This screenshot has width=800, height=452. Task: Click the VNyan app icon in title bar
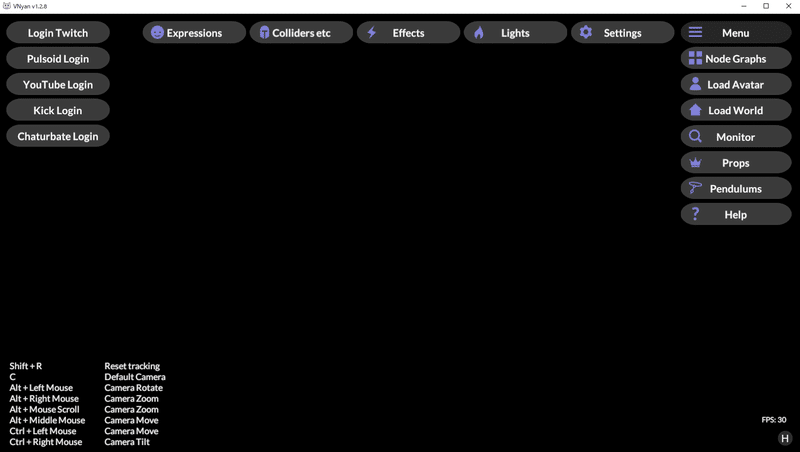coord(7,6)
